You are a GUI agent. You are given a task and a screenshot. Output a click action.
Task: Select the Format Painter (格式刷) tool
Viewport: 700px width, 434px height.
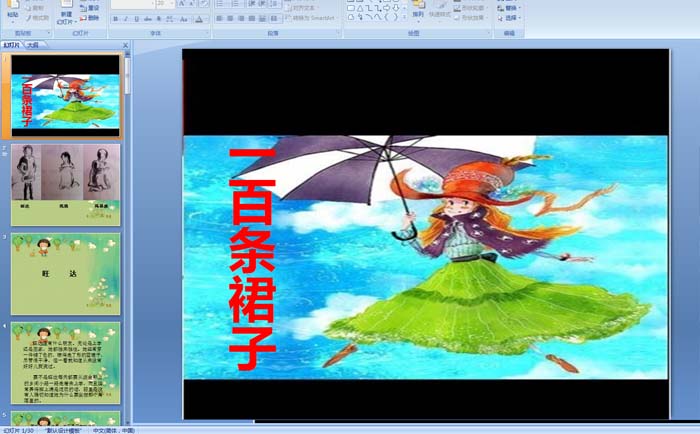tap(38, 18)
